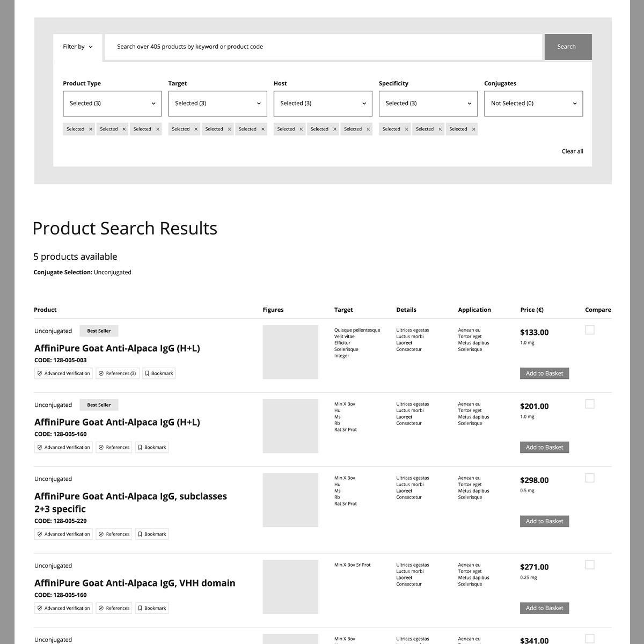The image size is (644, 644).
Task: Add the $271.00 product to basket
Action: click(x=544, y=609)
